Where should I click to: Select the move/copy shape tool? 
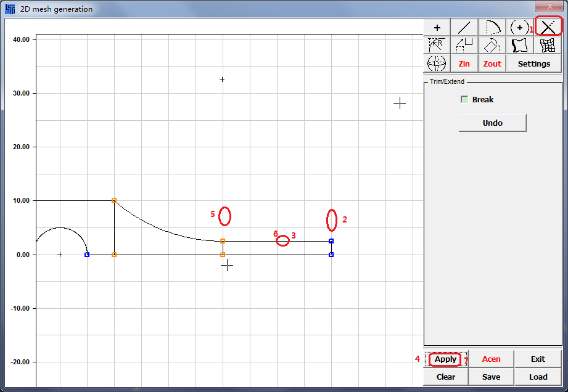tap(464, 45)
